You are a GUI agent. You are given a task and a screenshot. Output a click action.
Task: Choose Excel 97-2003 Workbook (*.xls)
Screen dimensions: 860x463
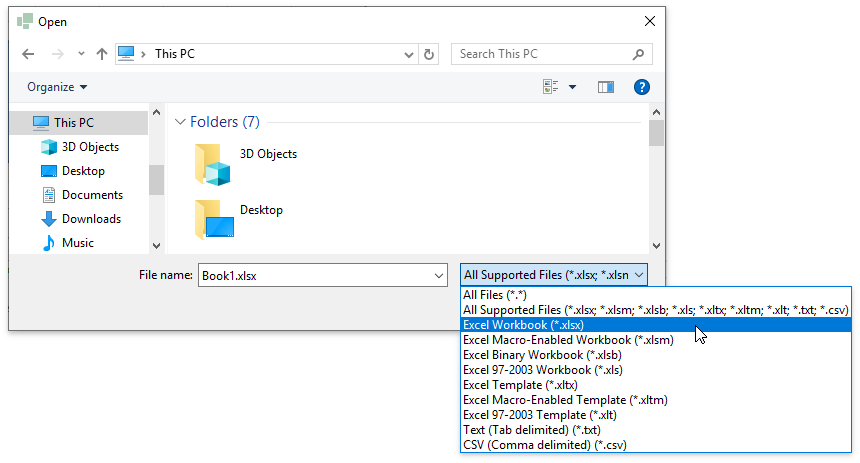pyautogui.click(x=656, y=370)
